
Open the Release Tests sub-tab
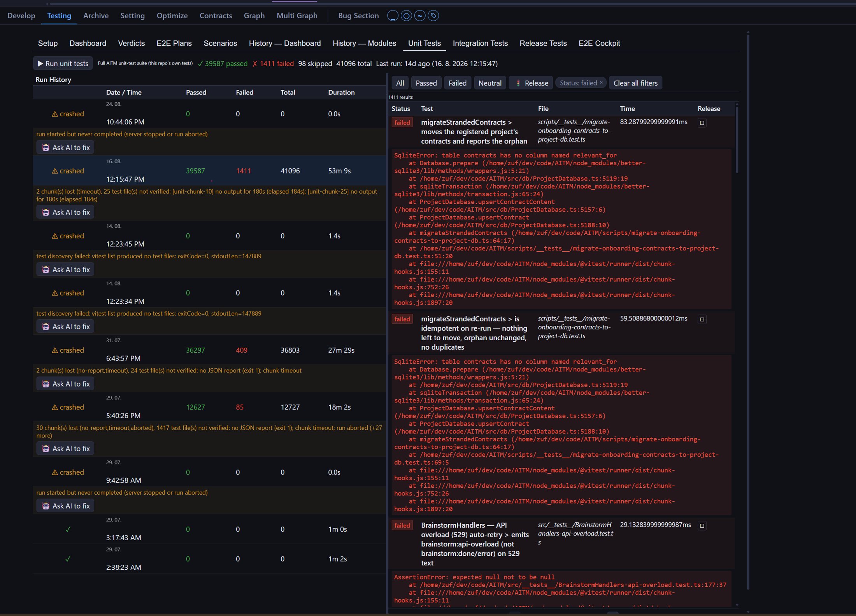[543, 43]
